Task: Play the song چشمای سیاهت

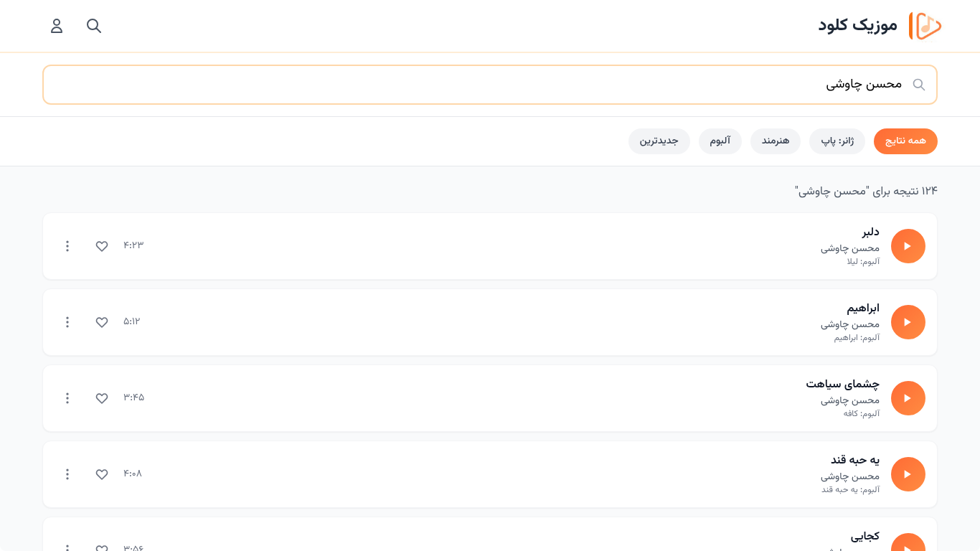Action: click(x=908, y=398)
